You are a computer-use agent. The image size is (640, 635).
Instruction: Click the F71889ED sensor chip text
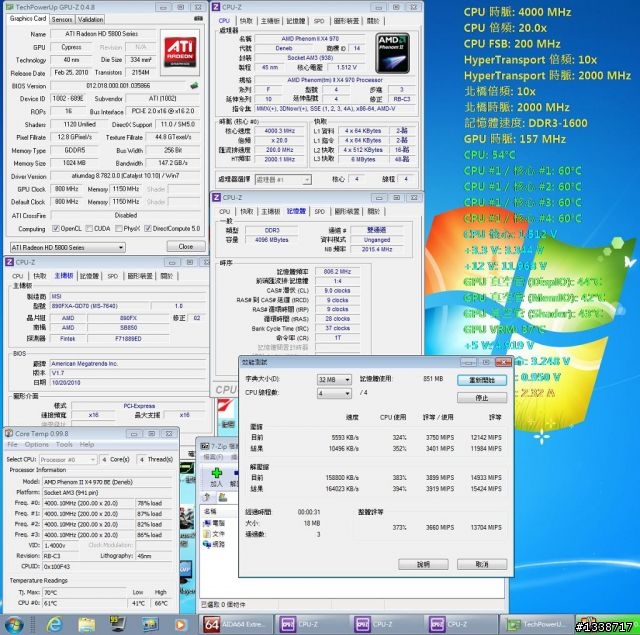[x=129, y=338]
